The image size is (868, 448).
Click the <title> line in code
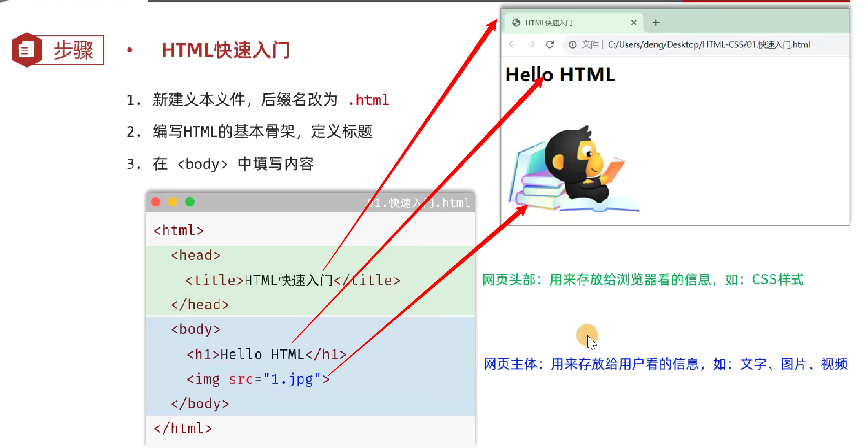[x=292, y=280]
